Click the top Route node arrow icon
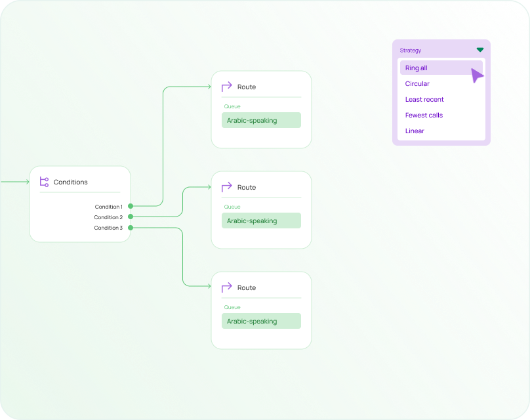The image size is (530, 420). pos(226,87)
